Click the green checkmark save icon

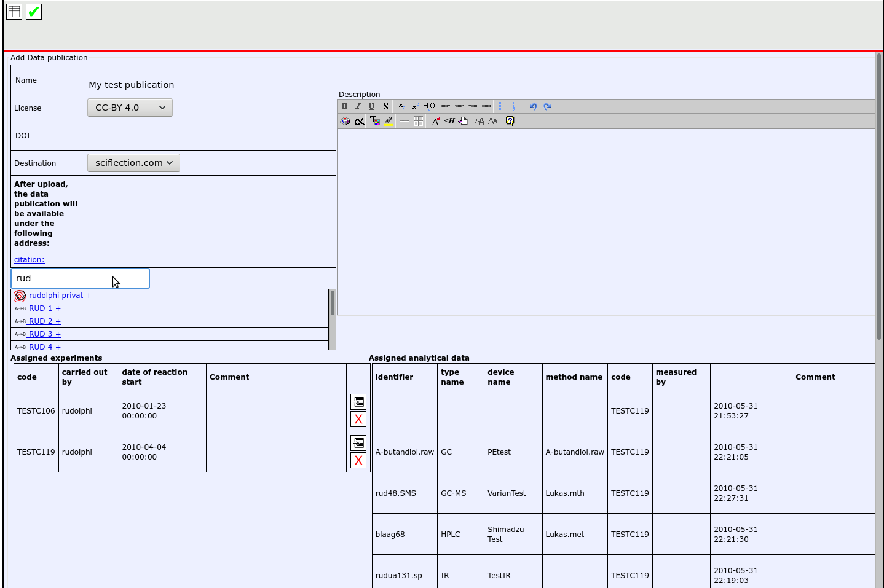click(34, 12)
